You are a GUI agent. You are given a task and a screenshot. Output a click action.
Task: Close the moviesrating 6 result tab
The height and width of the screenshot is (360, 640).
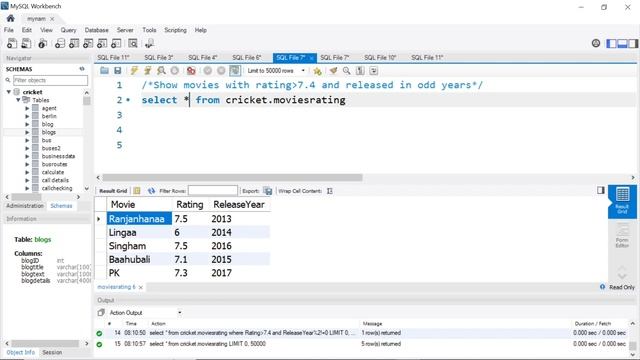click(141, 287)
